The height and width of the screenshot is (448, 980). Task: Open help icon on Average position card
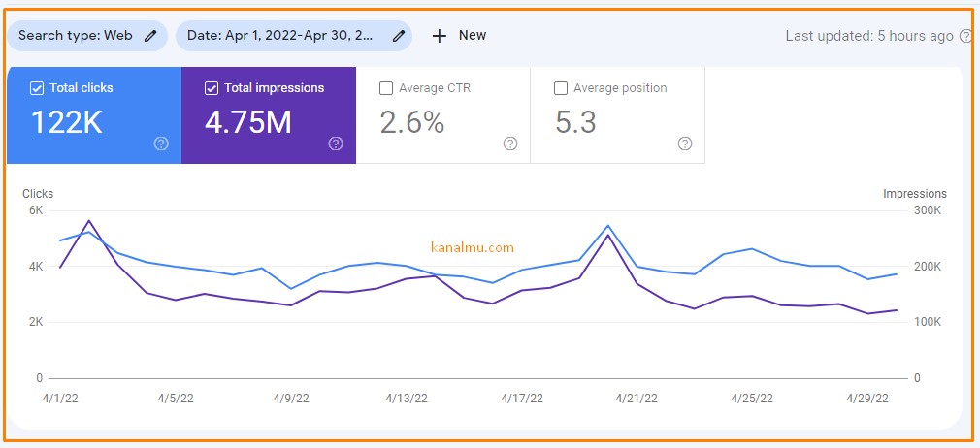point(685,144)
